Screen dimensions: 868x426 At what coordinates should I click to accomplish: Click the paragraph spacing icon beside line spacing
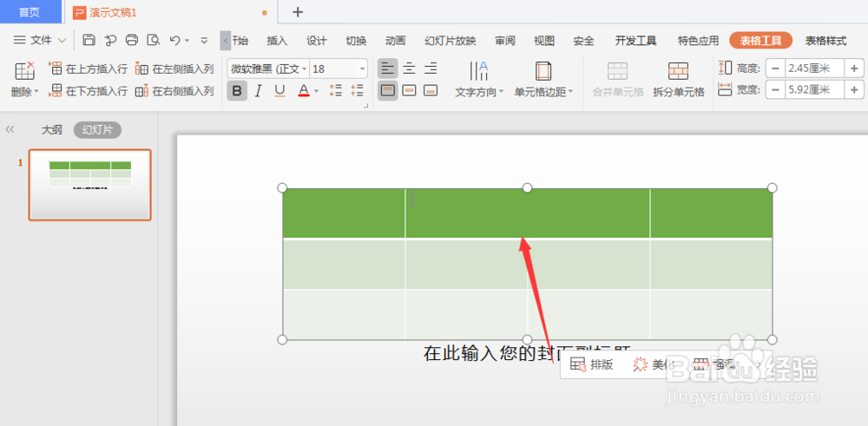357,91
